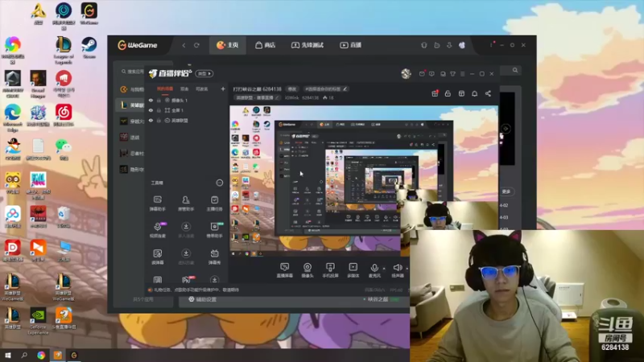Toggle visibility of 摄像头 1 source
The height and width of the screenshot is (362, 644).
point(151,100)
